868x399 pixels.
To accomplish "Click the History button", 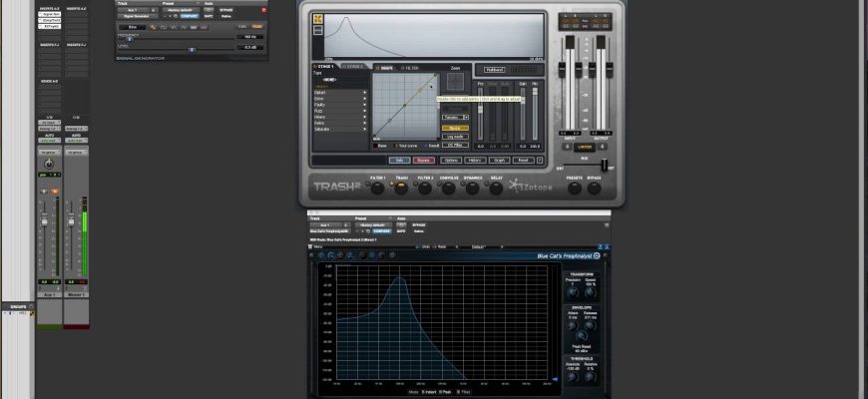I will (476, 160).
